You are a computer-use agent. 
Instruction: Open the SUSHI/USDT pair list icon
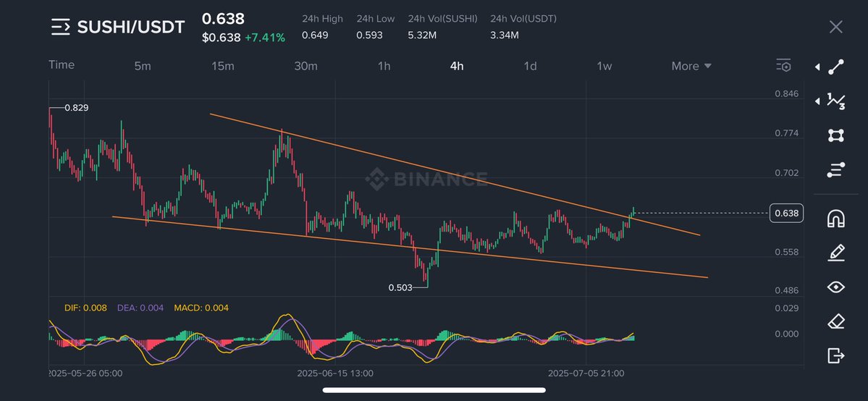pos(60,27)
